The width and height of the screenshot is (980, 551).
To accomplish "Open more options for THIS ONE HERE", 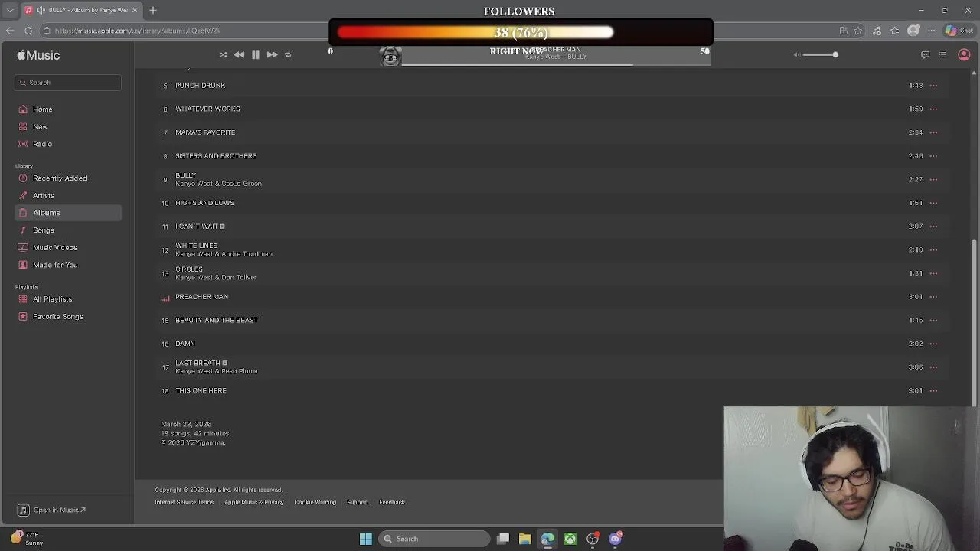I will (933, 391).
